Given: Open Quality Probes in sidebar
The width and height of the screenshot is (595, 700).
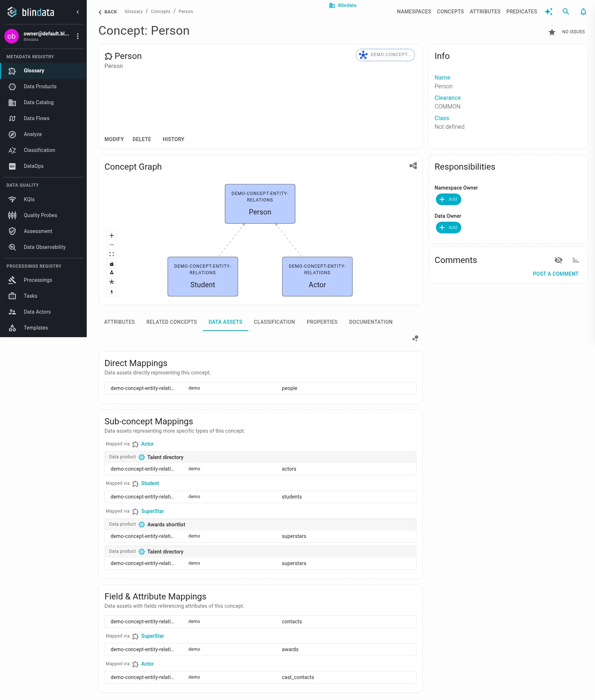Looking at the screenshot, I should click(43, 215).
